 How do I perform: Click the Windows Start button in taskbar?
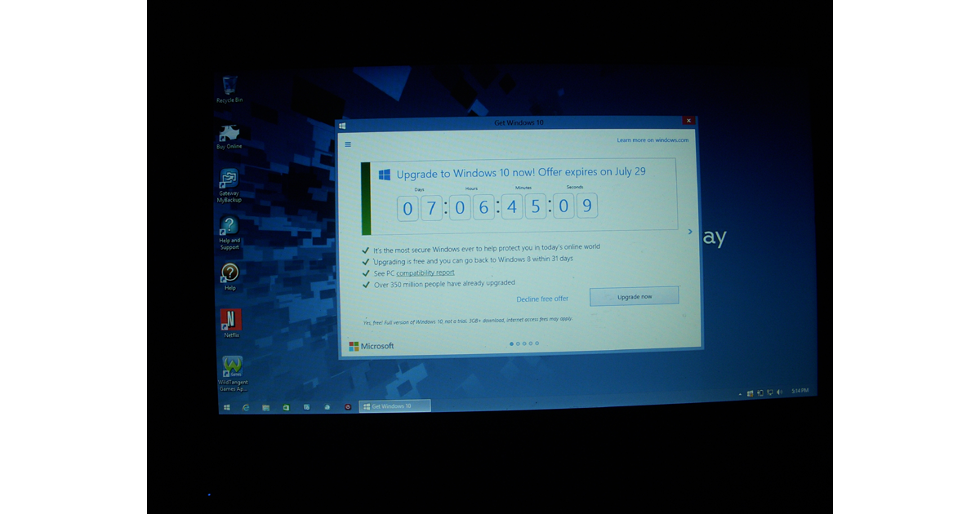[227, 407]
